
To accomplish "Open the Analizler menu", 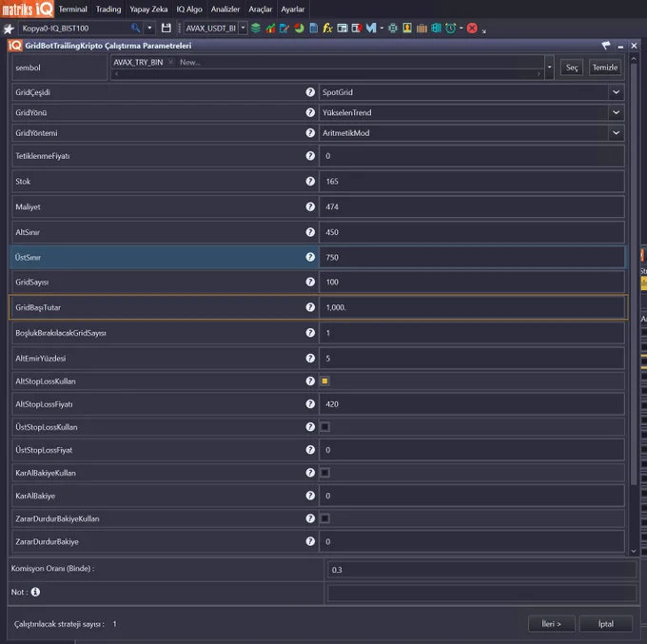I will (225, 10).
